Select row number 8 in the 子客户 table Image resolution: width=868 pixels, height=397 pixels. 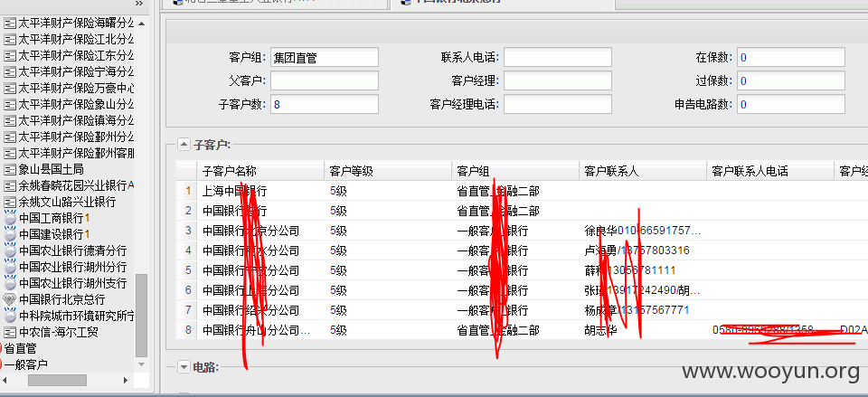click(187, 330)
